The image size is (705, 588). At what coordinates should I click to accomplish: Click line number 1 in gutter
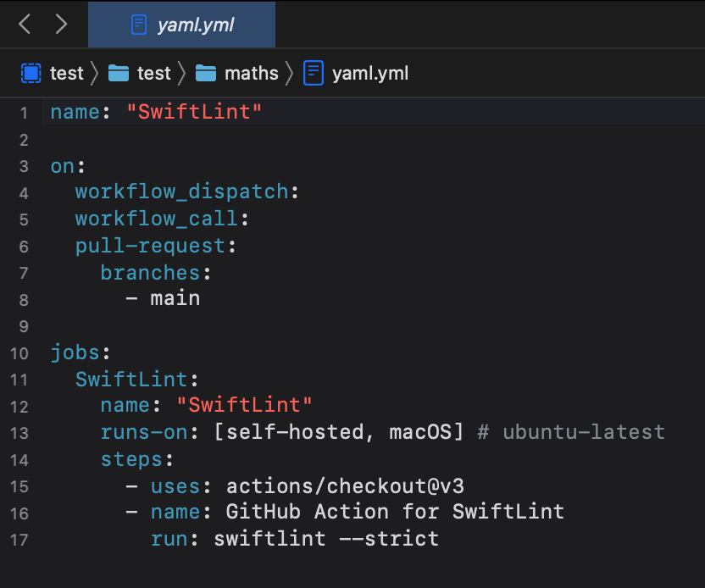click(x=24, y=113)
